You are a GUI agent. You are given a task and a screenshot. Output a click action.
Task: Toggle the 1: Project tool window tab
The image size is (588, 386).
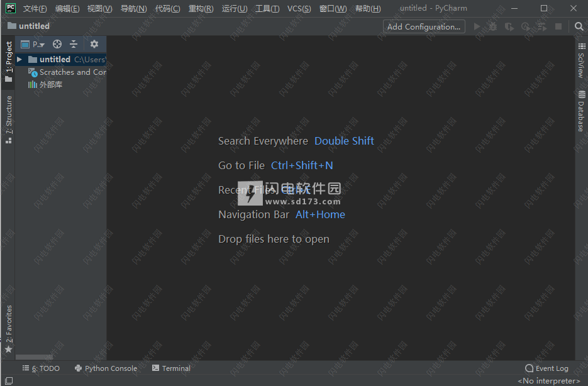(8, 62)
